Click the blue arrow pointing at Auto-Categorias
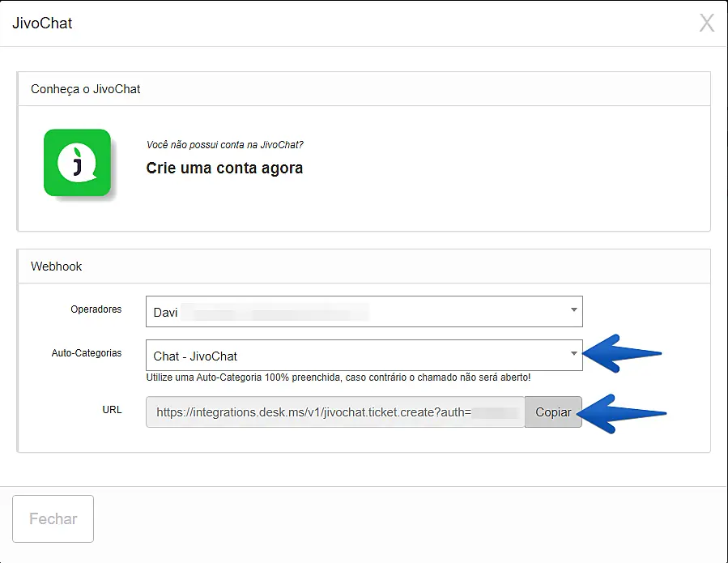Image resolution: width=728 pixels, height=563 pixels. point(624,353)
